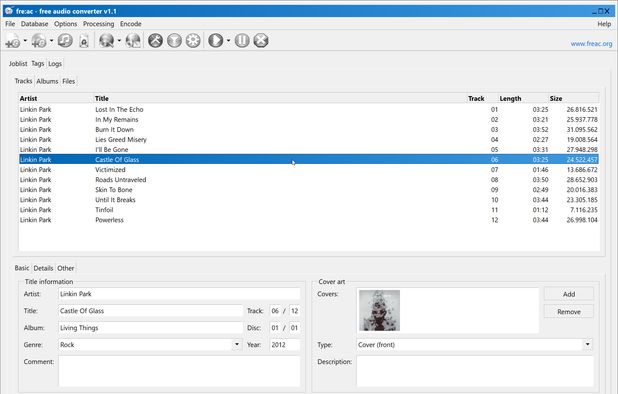Viewport: 618px width, 394px height.
Task: Click the clear joblist document icon
Action: click(84, 41)
